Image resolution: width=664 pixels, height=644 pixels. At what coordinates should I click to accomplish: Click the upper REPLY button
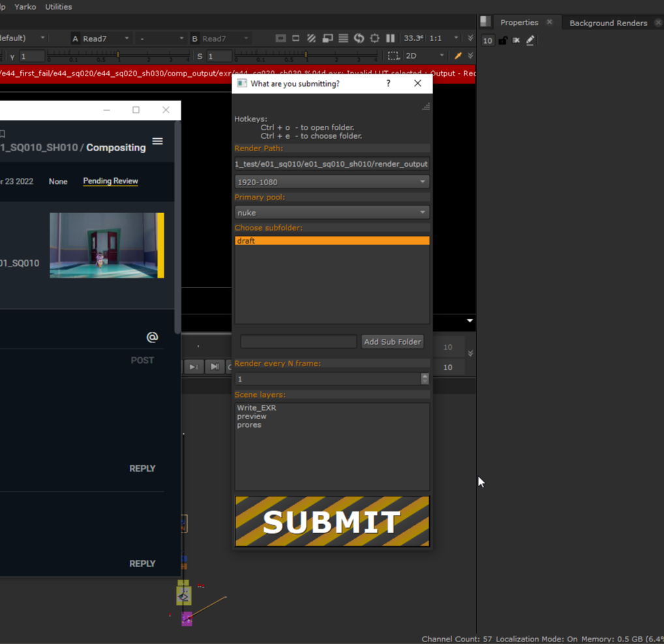click(142, 469)
